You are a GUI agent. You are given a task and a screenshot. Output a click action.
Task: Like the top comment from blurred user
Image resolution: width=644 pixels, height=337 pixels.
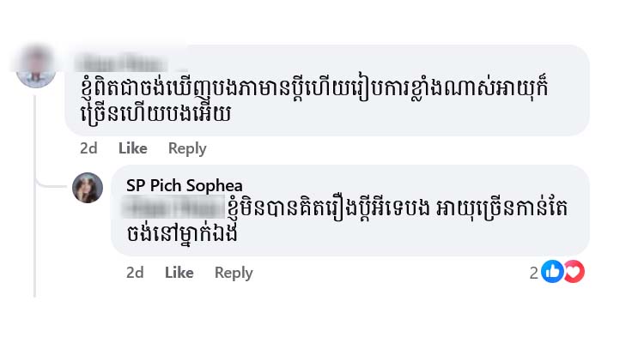132,148
